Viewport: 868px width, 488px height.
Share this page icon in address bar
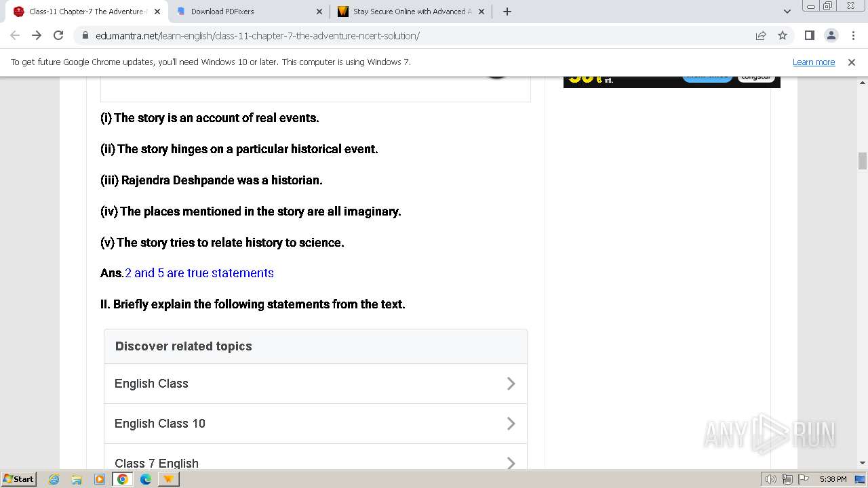coord(761,35)
